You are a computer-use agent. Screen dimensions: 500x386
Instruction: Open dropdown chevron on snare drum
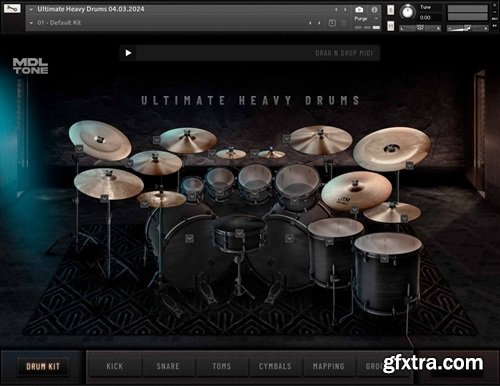[240, 233]
